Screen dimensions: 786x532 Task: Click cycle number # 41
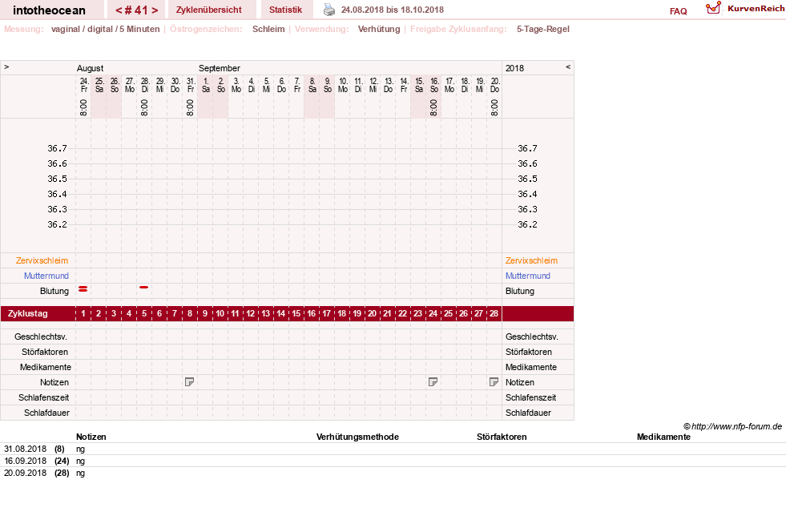click(137, 10)
